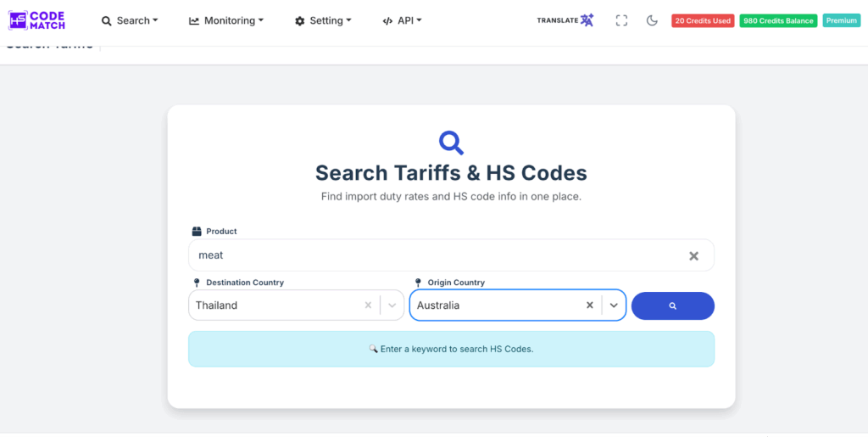
Task: Open the Search menu
Action: click(130, 20)
